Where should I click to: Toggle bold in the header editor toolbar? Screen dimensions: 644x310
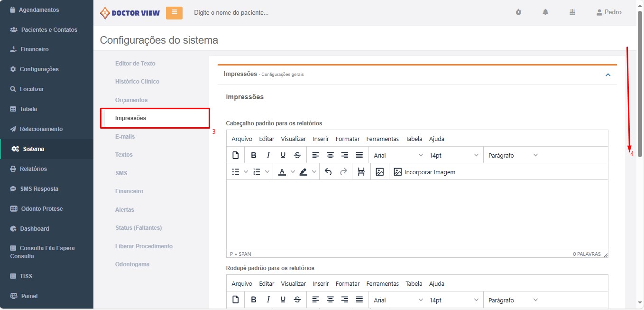[254, 155]
